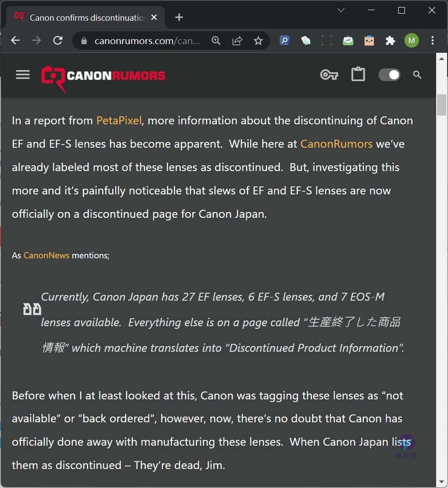Click the clipboard register icon
Viewport: 448px width, 488px height.
point(358,74)
